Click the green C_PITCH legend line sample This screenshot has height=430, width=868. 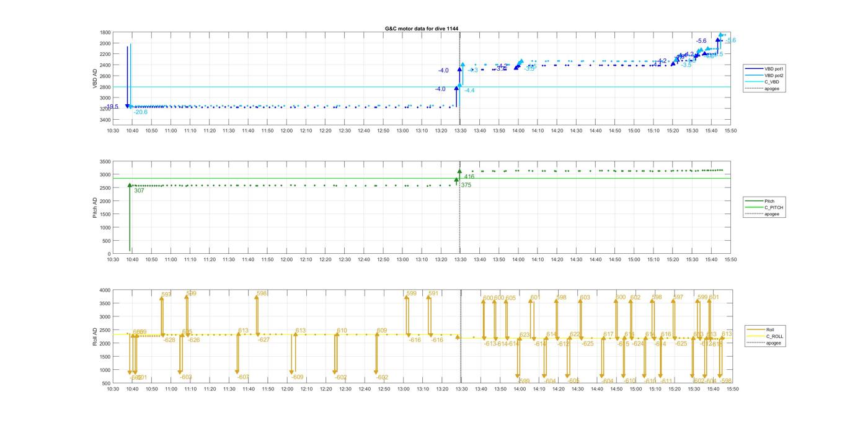(x=755, y=207)
